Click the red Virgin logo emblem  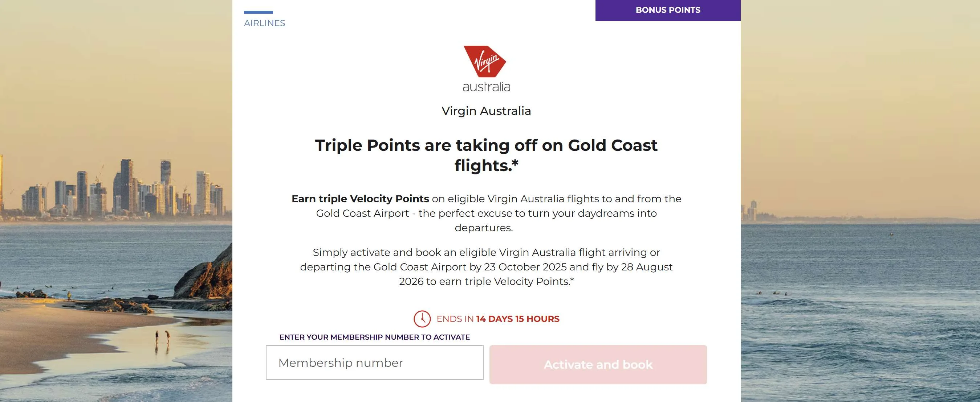pos(485,61)
